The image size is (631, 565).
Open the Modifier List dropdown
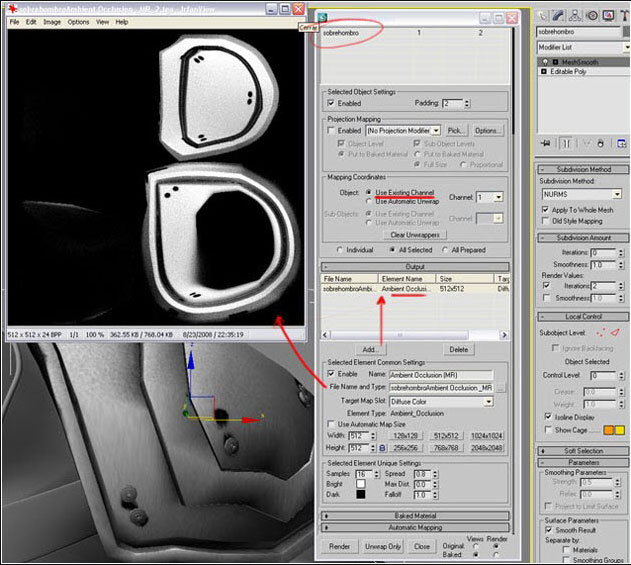(626, 47)
